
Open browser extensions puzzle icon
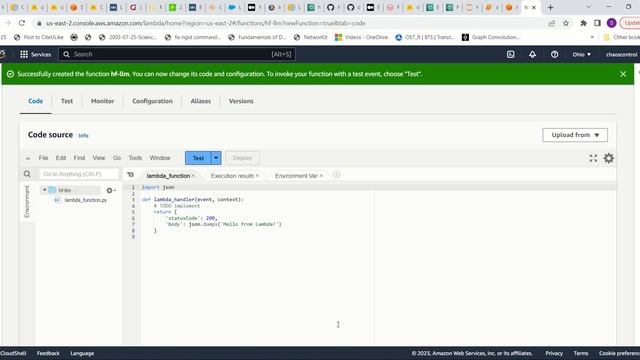pyautogui.click(x=583, y=23)
